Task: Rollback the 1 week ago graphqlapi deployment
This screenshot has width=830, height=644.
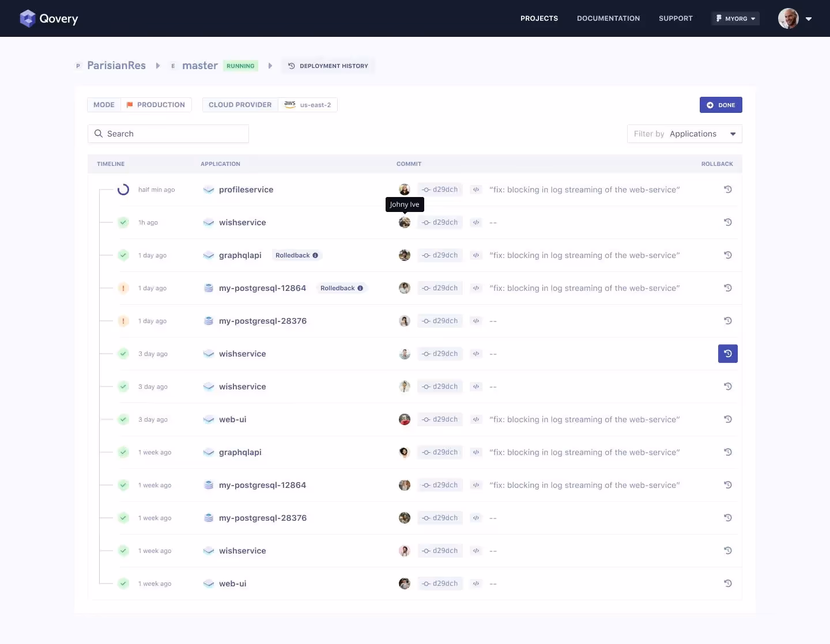Action: coord(728,452)
